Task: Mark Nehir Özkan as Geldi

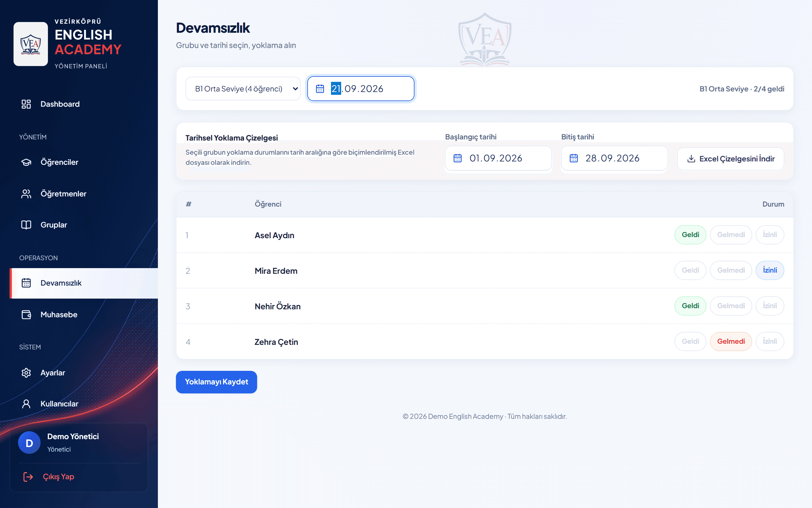Action: (x=690, y=306)
